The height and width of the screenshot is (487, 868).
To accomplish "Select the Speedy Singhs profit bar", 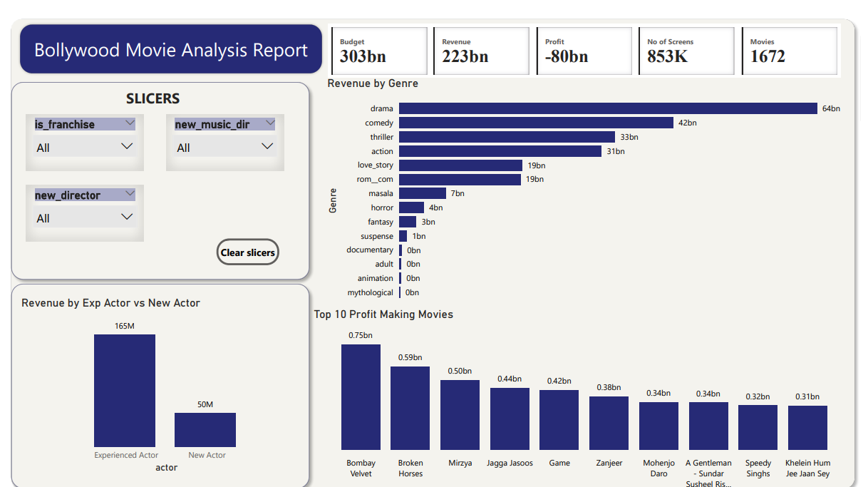I will [x=758, y=427].
